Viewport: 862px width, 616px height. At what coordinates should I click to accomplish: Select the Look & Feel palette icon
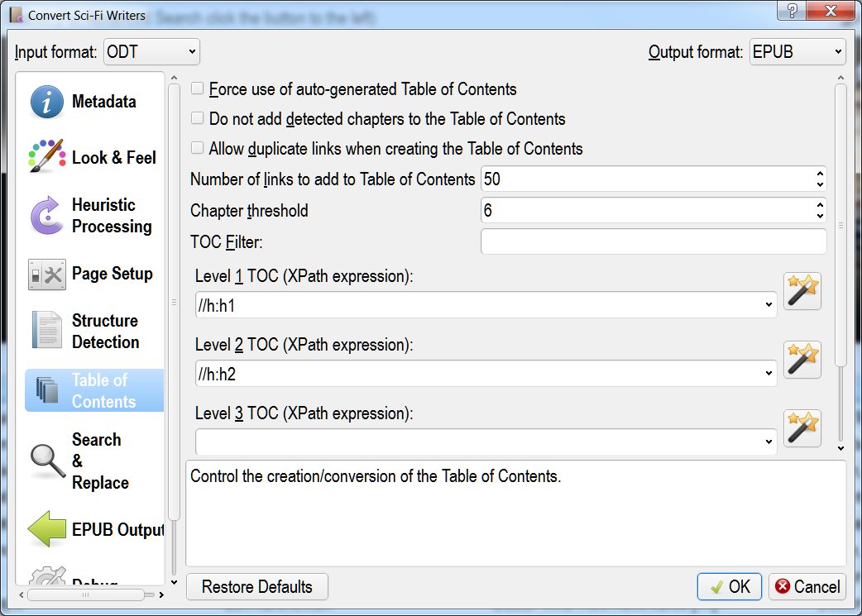click(47, 157)
